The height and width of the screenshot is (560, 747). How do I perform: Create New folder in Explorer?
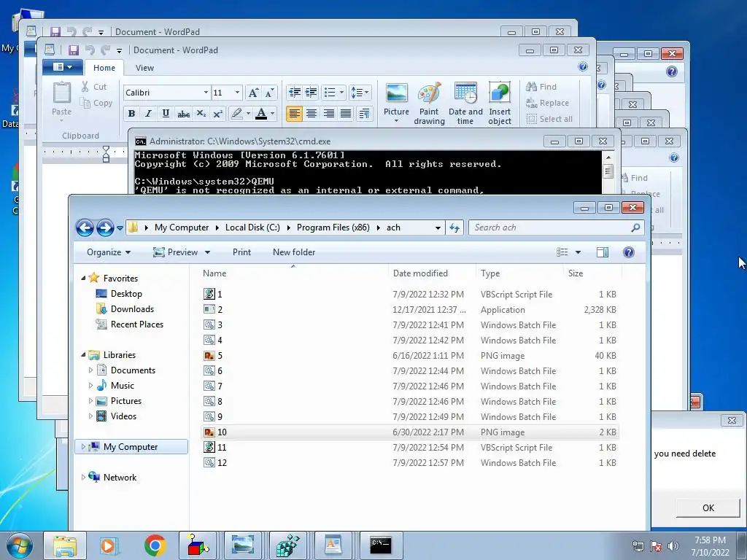coord(294,252)
